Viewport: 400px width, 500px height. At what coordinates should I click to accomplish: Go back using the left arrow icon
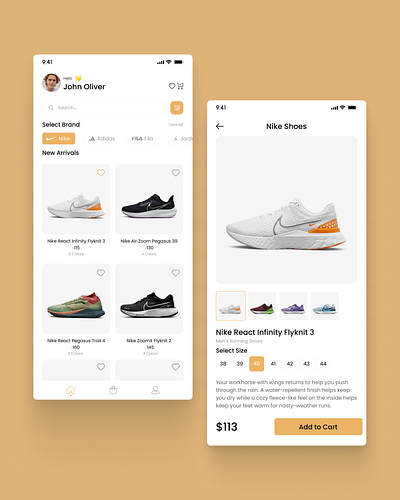point(220,126)
